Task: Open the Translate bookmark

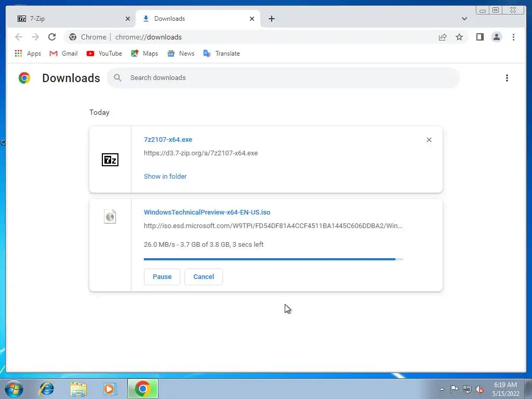Action: (x=221, y=54)
